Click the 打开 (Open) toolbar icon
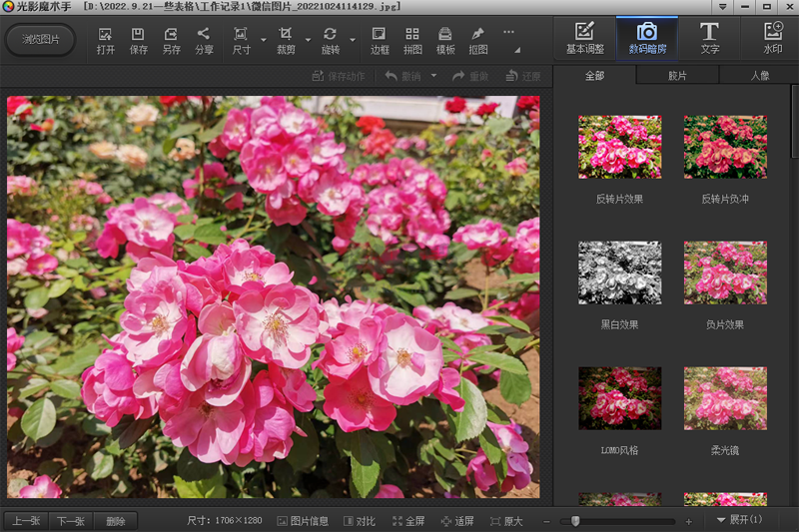This screenshot has width=799, height=532. pyautogui.click(x=106, y=40)
